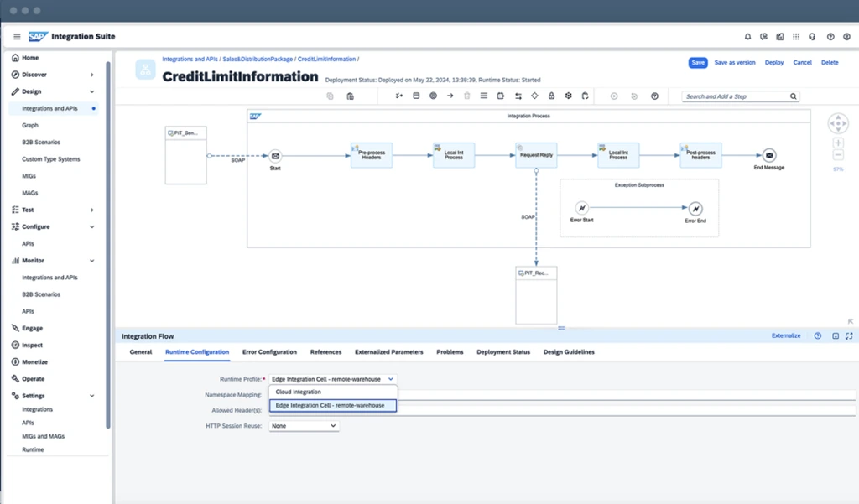Open Sales&DistributionPackage breadcrumb link
This screenshot has width=859, height=504.
click(x=258, y=60)
